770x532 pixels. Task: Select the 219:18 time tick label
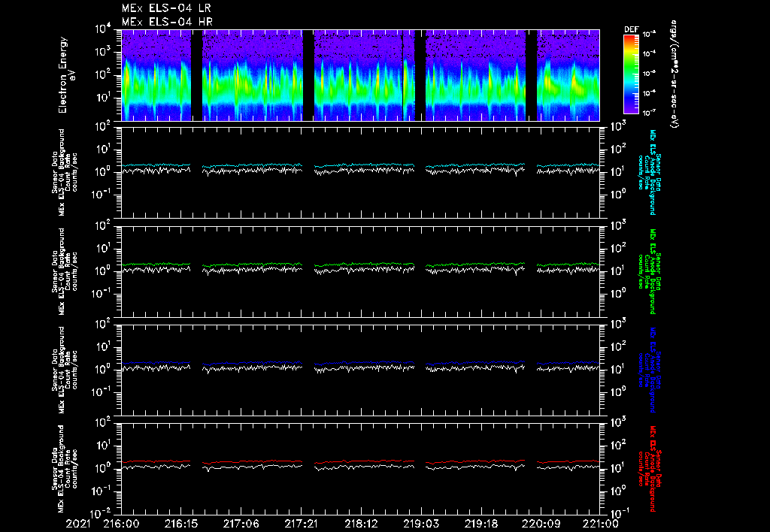[480, 523]
